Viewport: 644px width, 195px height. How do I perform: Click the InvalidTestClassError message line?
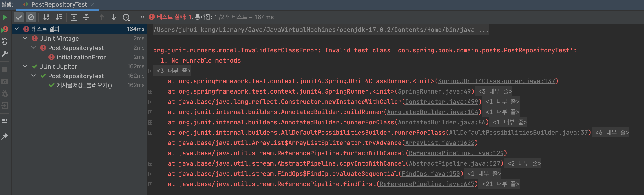click(365, 50)
